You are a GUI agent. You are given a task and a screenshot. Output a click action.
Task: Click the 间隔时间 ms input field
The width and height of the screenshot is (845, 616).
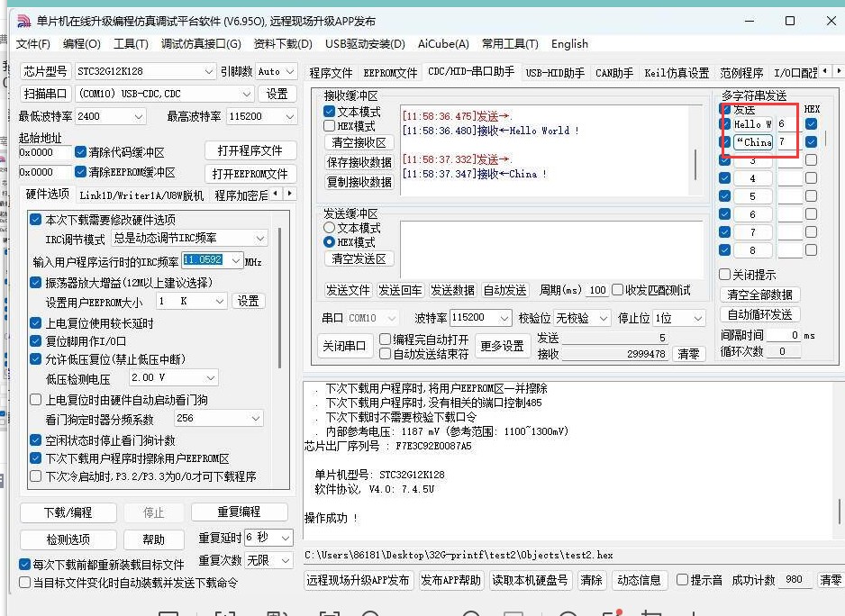784,335
